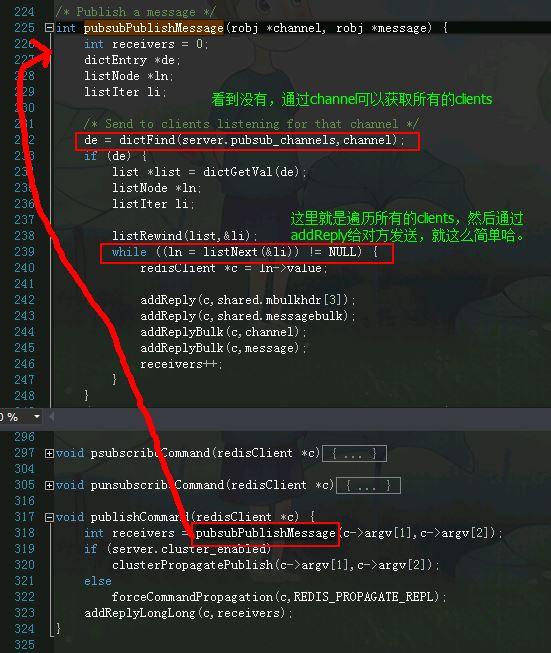Collapse the pubsubPublishMessage function block
The height and width of the screenshot is (653, 551).
tap(49, 28)
